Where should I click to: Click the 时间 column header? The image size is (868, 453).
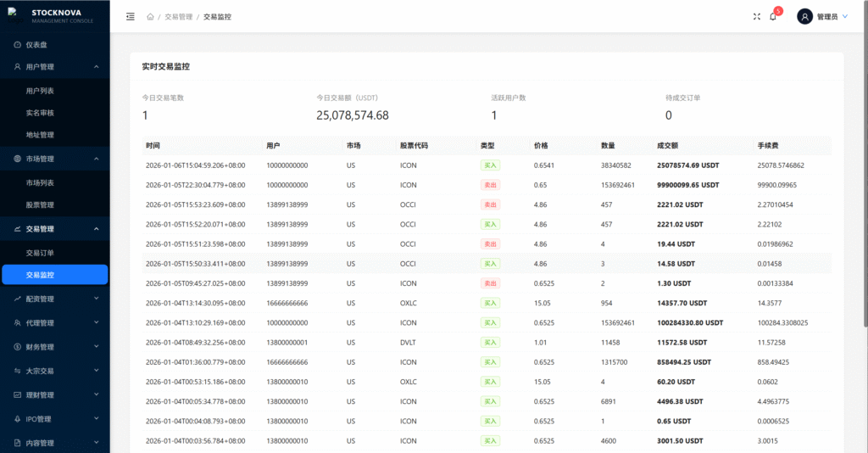[153, 145]
